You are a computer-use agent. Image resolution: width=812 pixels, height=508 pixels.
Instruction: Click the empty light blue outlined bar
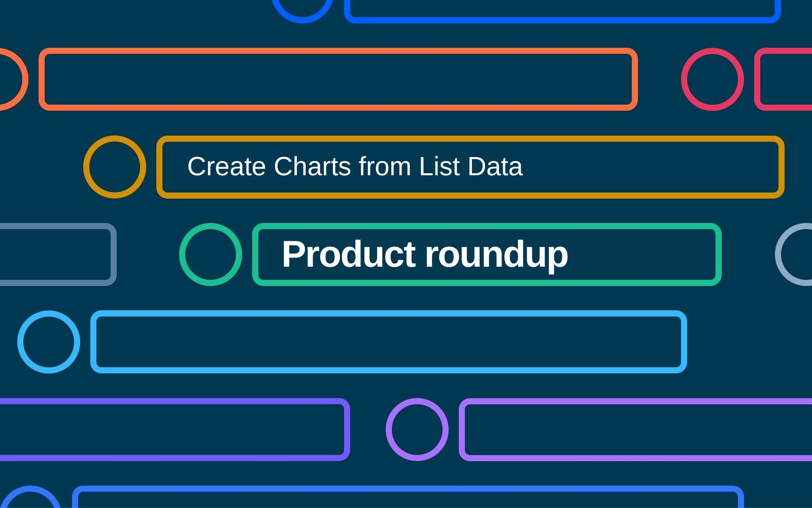[389, 342]
